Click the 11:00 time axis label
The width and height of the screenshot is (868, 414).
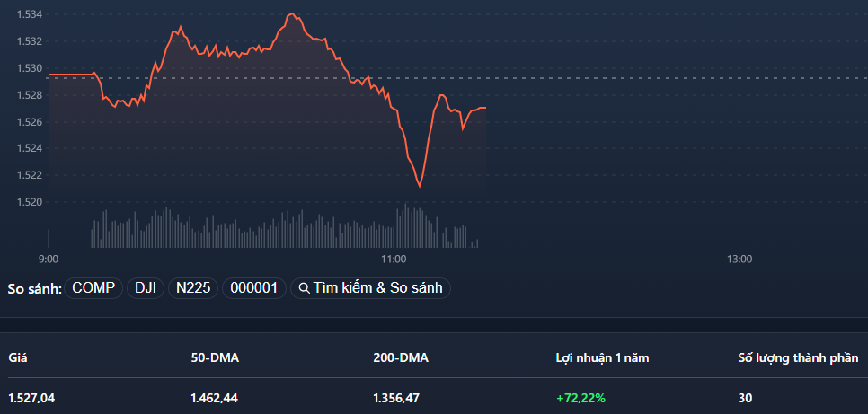394,259
